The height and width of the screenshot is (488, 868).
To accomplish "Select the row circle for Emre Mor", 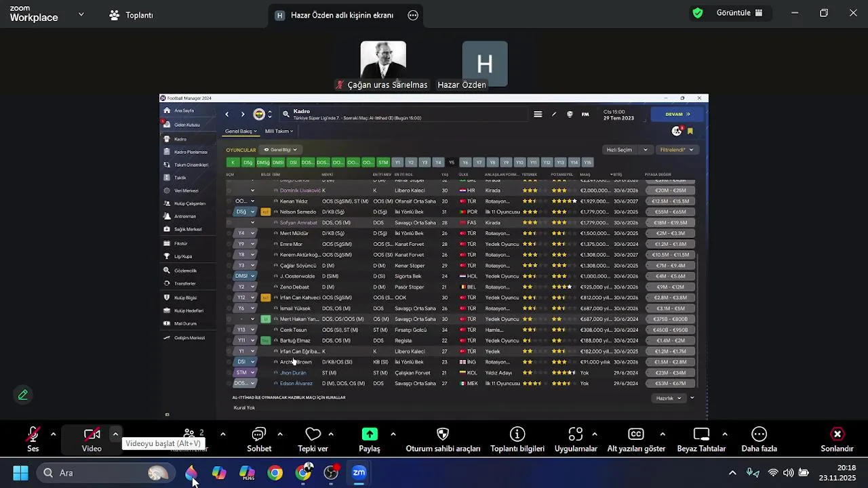I will tap(229, 244).
